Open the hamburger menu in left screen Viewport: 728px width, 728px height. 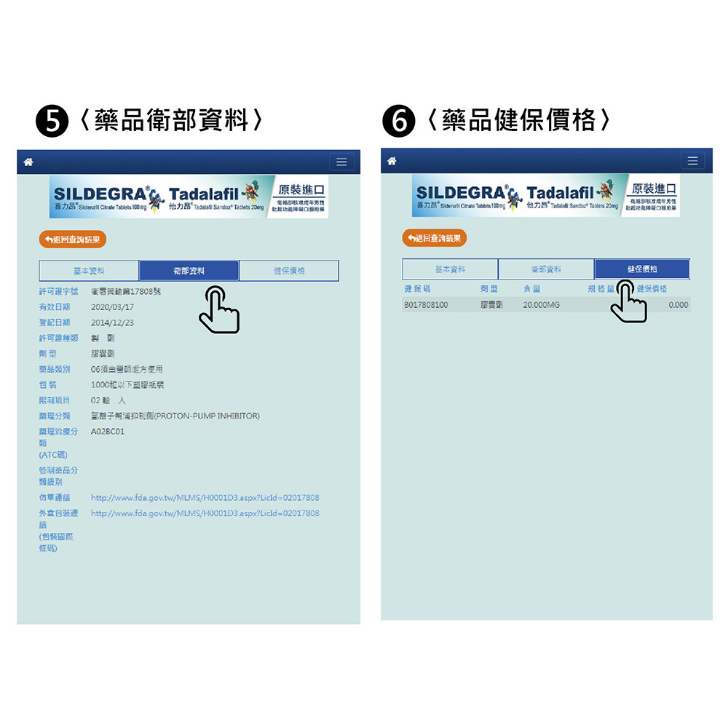pos(341,162)
